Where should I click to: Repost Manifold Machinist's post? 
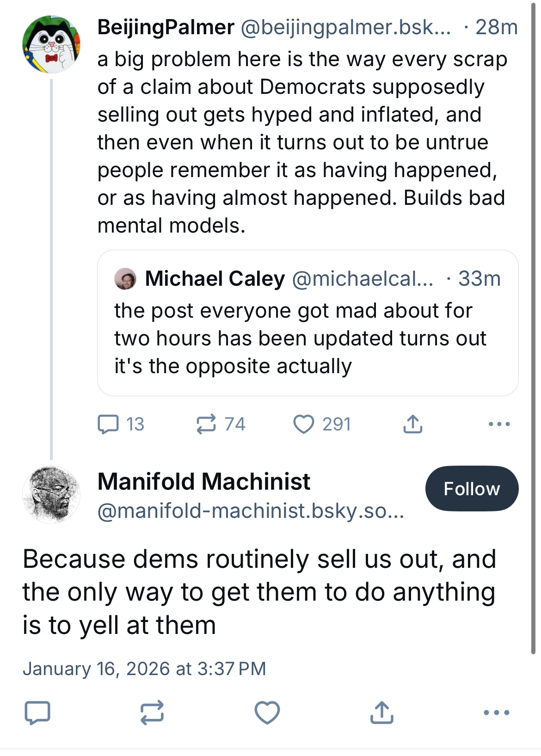point(152,713)
